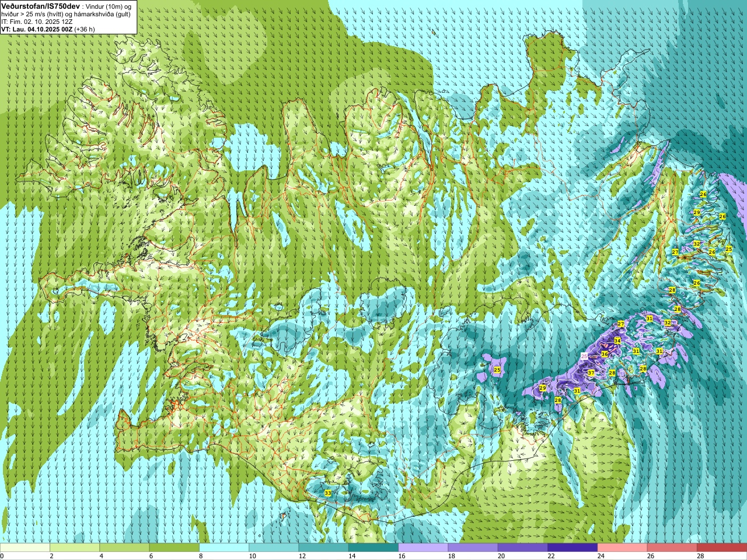Pick the 26–28 salmon legend swatch

pyautogui.click(x=672, y=548)
